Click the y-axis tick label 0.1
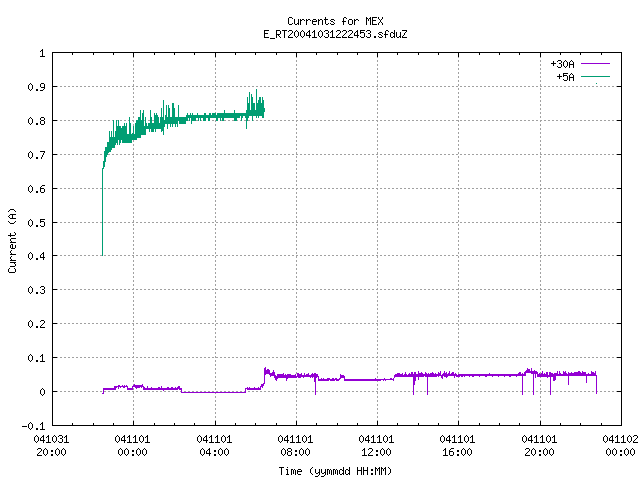This screenshot has height=480, width=640. coord(36,358)
